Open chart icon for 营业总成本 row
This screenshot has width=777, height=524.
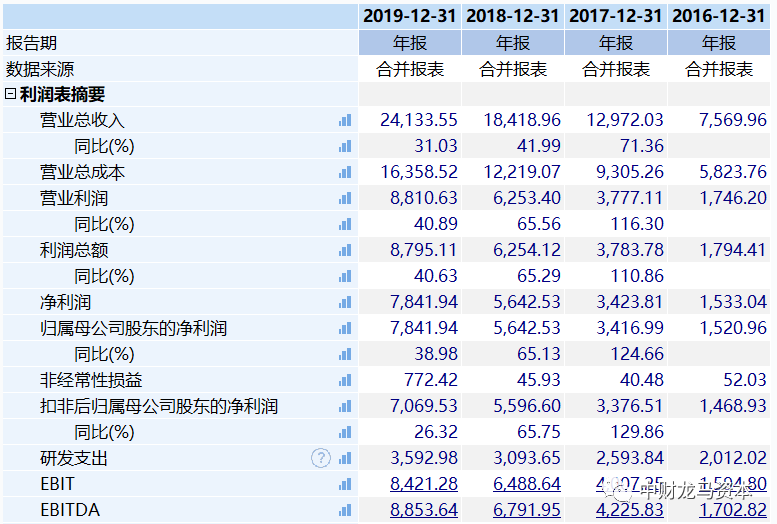pos(345,172)
